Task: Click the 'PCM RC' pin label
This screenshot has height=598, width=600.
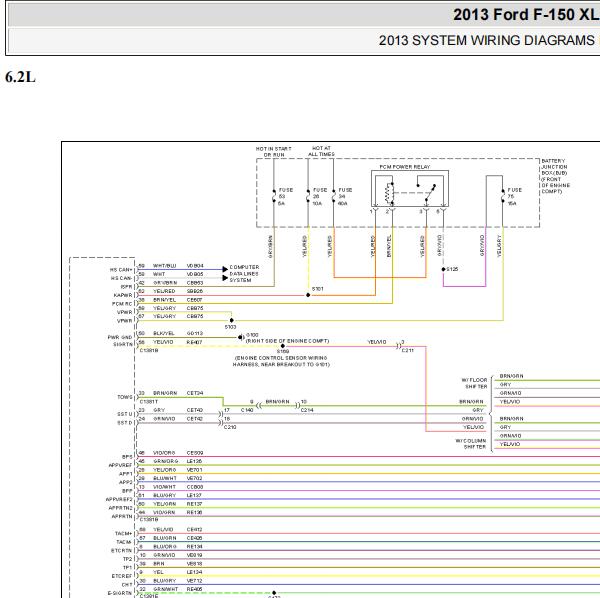Action: 122,304
